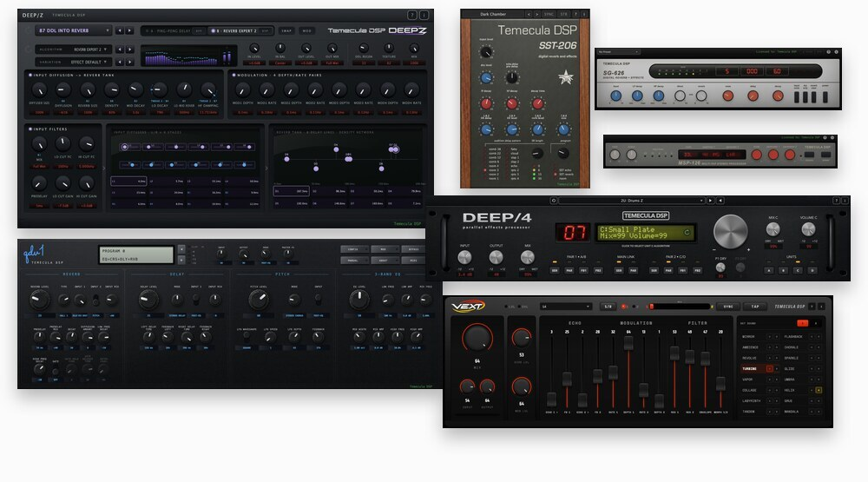This screenshot has width=868, height=482.
Task: Go to next preset in DEEP/Z
Action: click(x=129, y=31)
